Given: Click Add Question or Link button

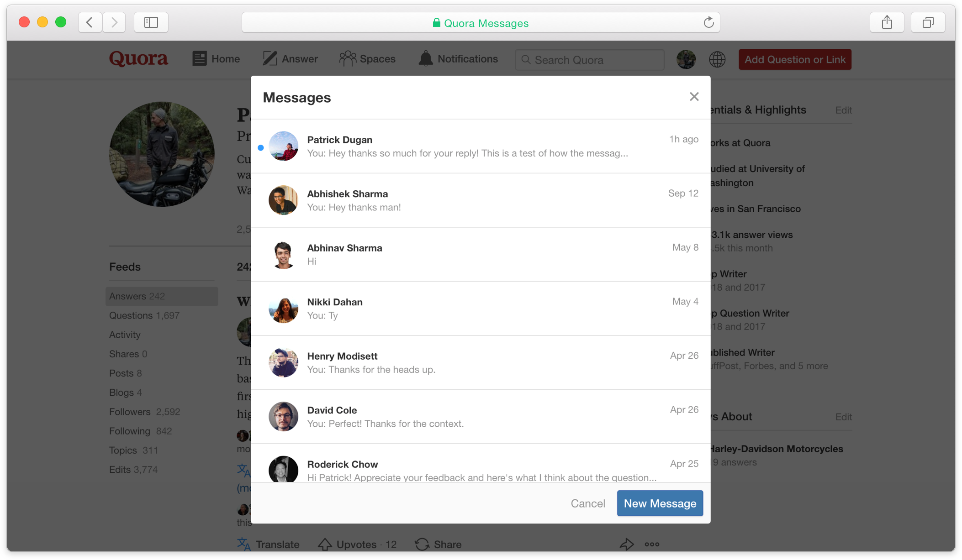Looking at the screenshot, I should click(x=795, y=59).
